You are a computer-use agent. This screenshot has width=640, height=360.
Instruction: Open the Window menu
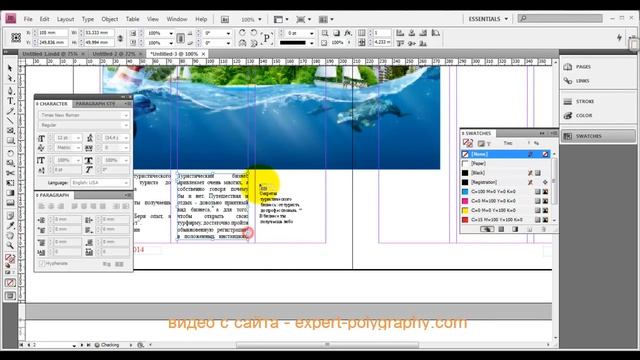(x=177, y=19)
